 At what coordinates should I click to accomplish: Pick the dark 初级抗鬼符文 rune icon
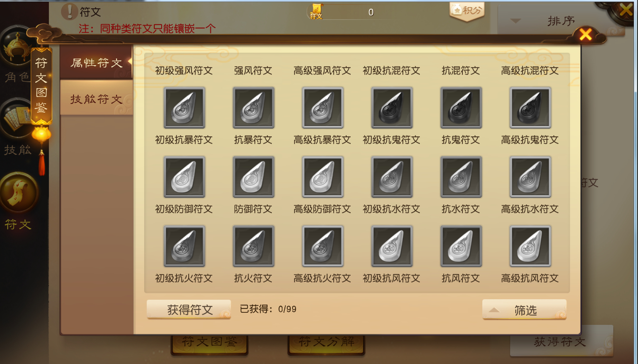tap(392, 108)
